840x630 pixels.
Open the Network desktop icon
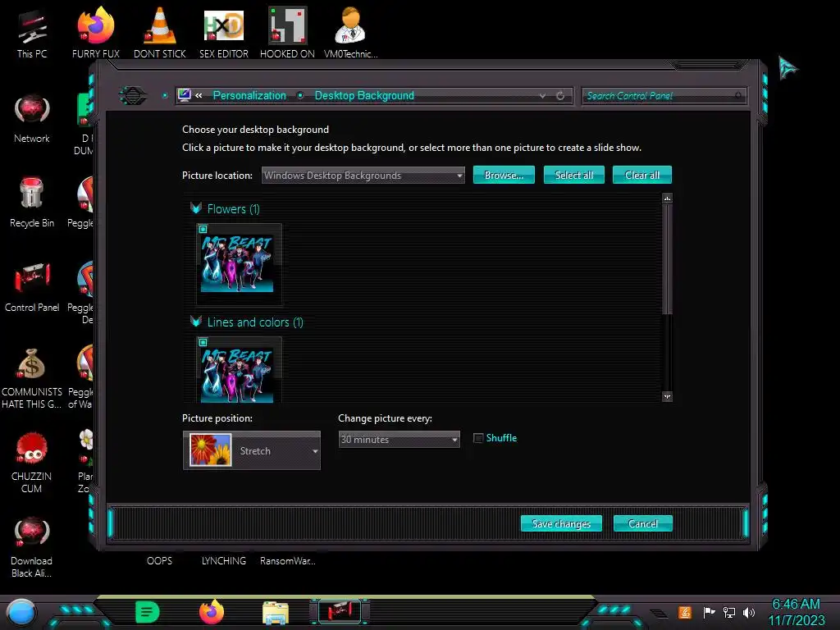coord(32,118)
